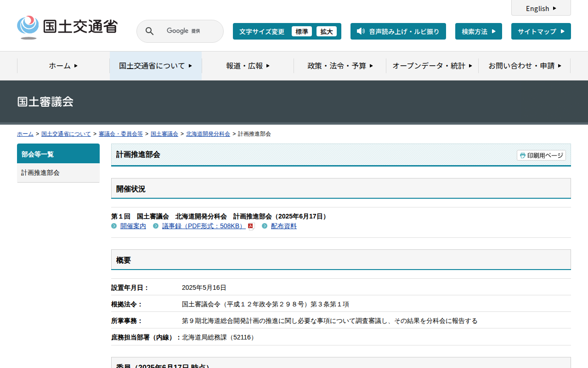
Task: Click the printer icon for 印刷用ページ
Action: point(522,155)
